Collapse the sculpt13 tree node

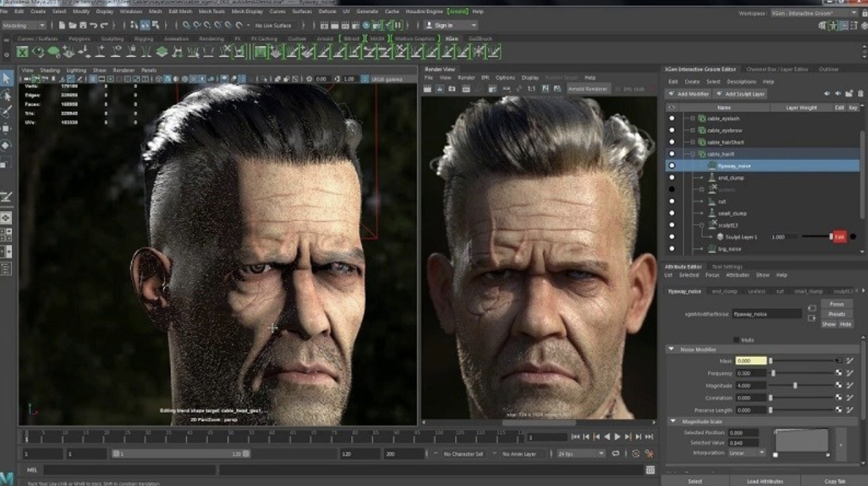(701, 225)
